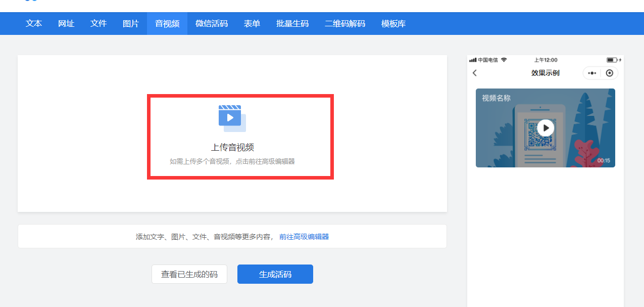
Task: Switch to the 表单 tab
Action: click(252, 23)
